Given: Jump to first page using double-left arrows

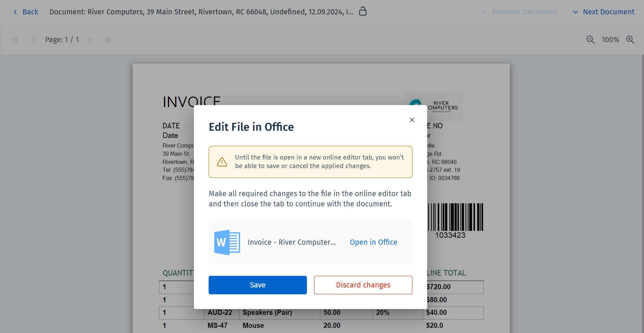Looking at the screenshot, I should [x=15, y=40].
